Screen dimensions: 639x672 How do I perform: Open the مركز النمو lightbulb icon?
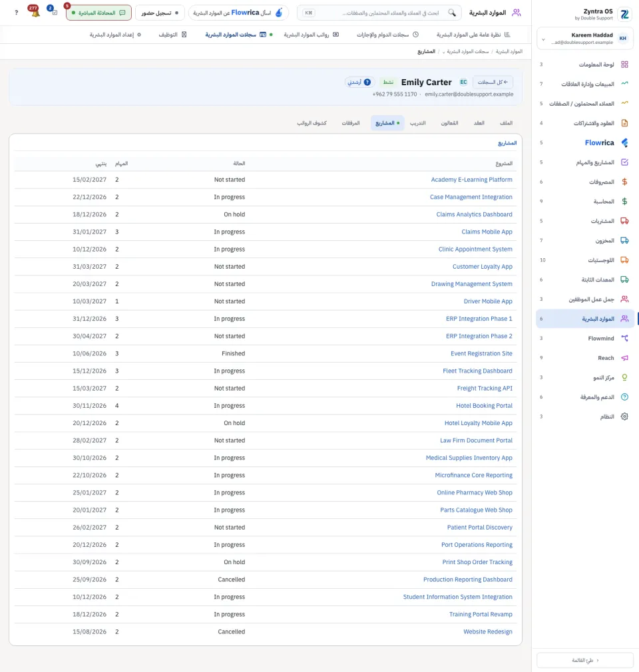click(624, 377)
